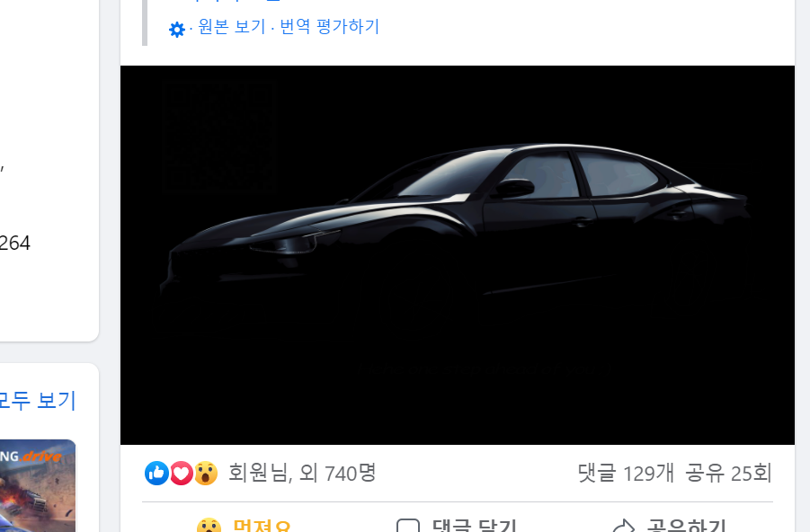
Task: Remove the reaction via the 멋져요 label
Action: (x=262, y=526)
